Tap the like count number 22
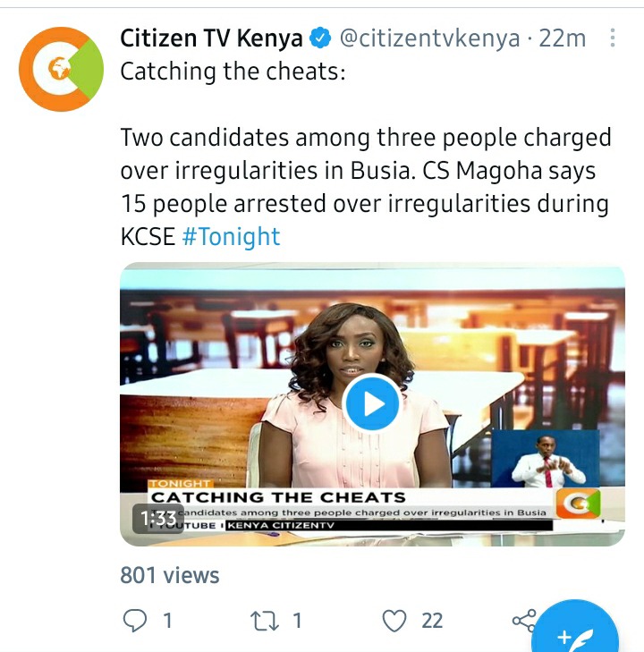The height and width of the screenshot is (652, 644). [x=432, y=621]
